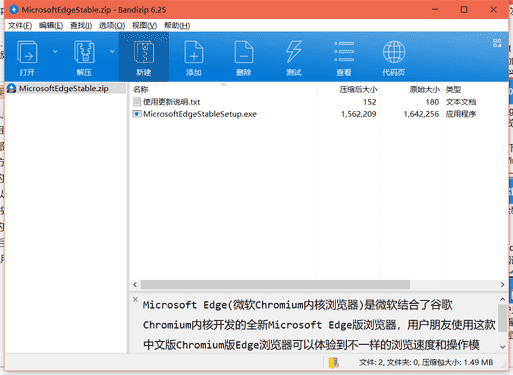The image size is (513, 375).
Task: Open the Help (帮助) menu
Action: [x=177, y=25]
